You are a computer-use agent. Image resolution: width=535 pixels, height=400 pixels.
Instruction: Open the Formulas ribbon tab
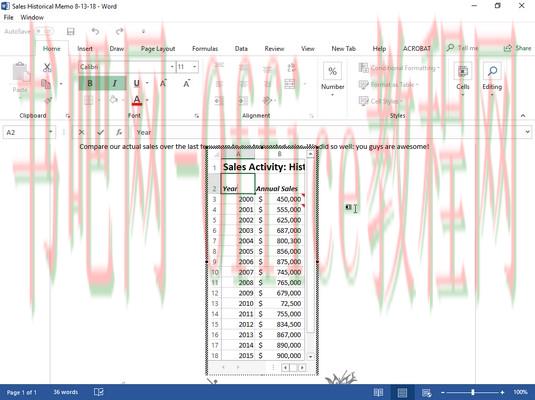(x=205, y=48)
